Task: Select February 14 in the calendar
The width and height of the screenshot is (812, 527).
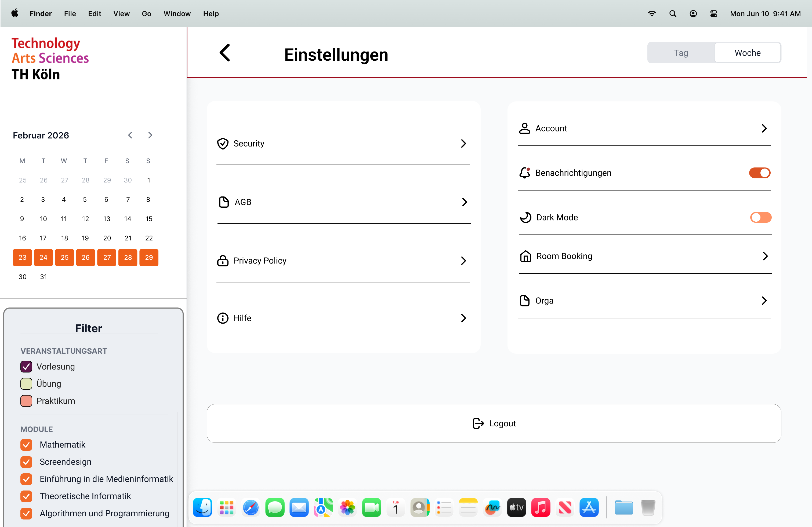Action: point(128,219)
